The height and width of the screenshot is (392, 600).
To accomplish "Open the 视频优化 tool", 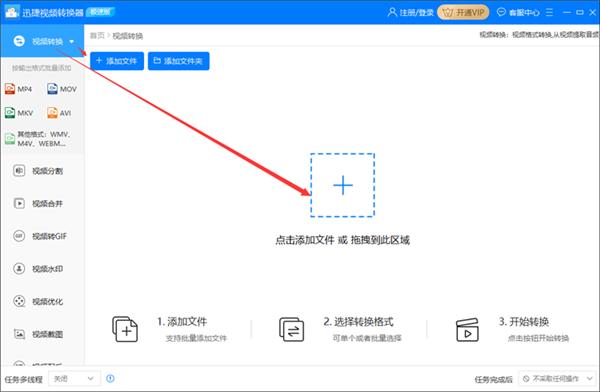I will (x=42, y=301).
